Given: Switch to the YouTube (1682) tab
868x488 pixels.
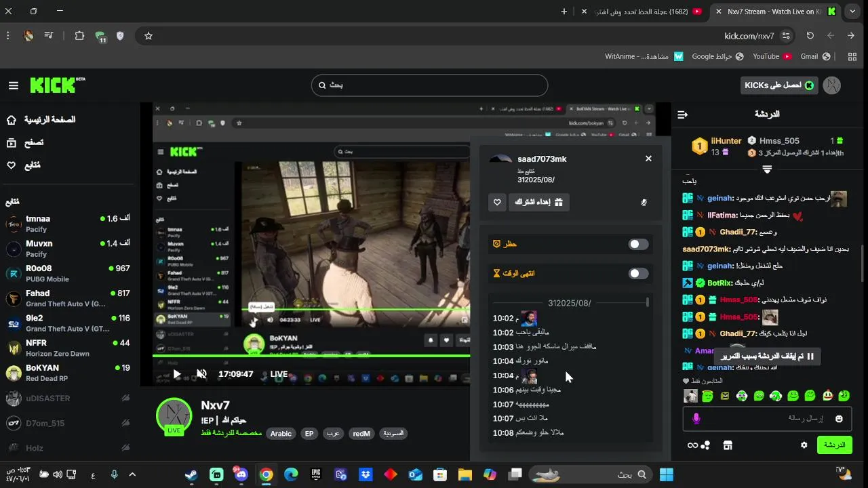Looking at the screenshot, I should 643,12.
